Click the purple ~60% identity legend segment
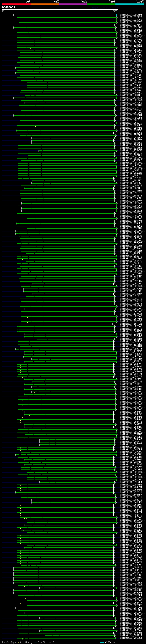 pos(73,4)
